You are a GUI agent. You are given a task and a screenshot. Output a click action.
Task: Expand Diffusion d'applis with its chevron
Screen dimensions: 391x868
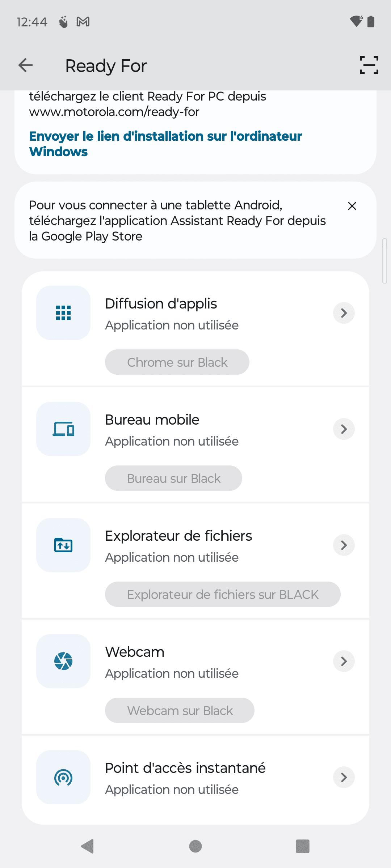[x=344, y=313]
